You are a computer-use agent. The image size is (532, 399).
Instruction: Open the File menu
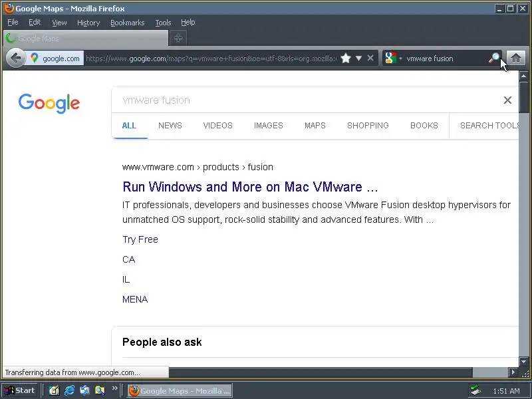click(13, 23)
